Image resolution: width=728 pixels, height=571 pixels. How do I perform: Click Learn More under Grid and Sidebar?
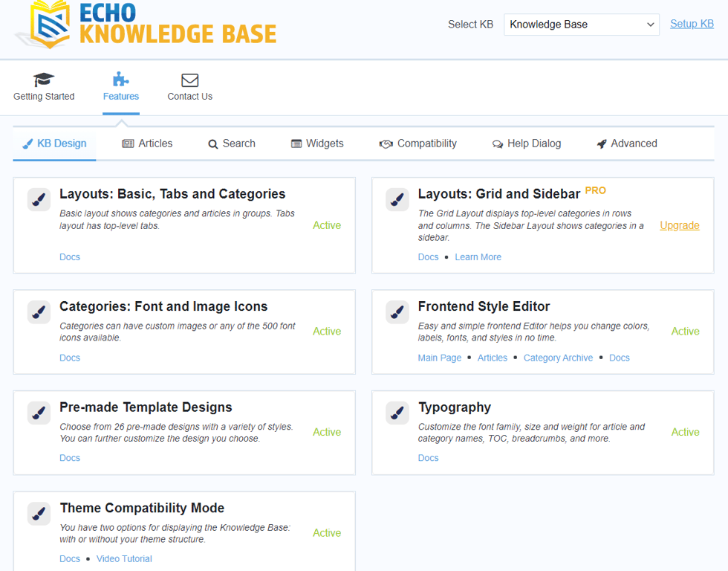pos(478,257)
